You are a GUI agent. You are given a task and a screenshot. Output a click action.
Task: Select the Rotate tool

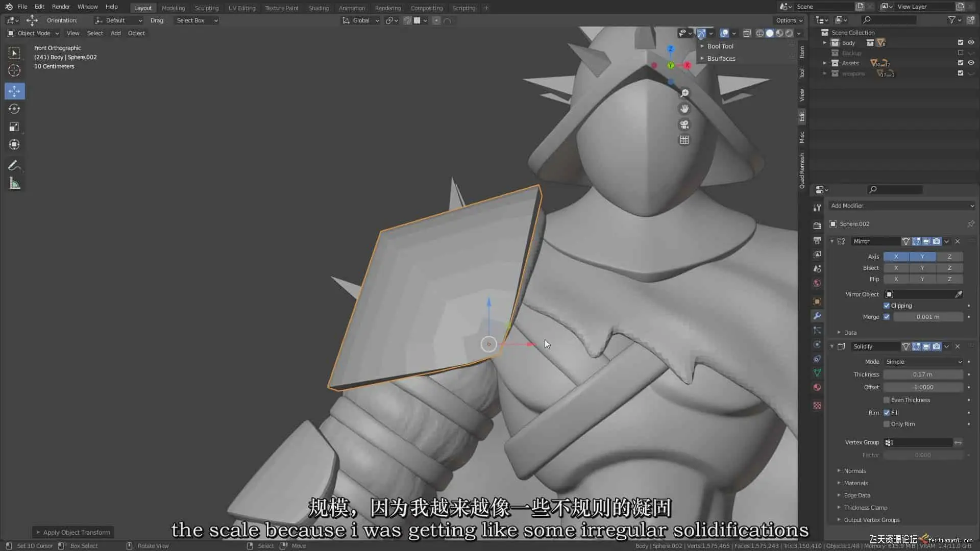coord(14,109)
